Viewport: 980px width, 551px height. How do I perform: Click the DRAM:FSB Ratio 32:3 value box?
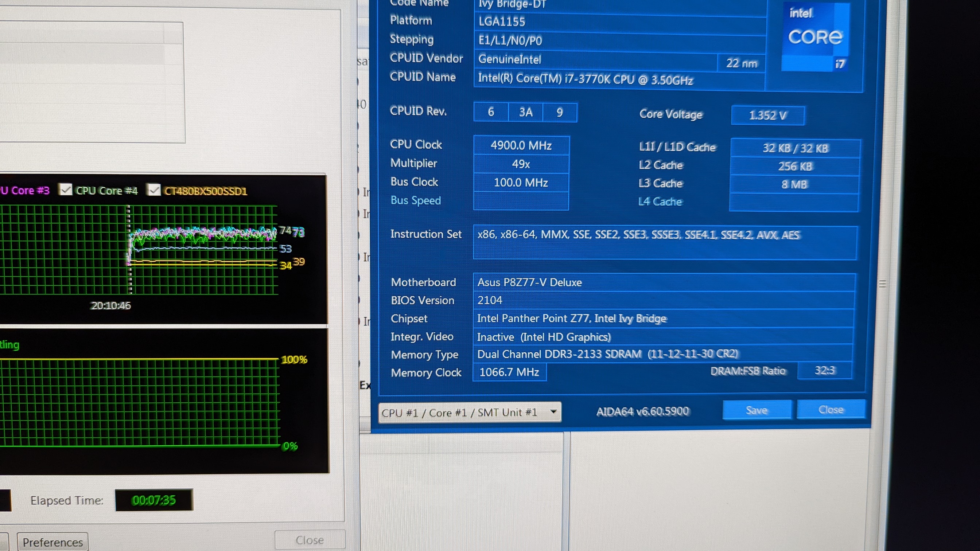click(x=824, y=370)
